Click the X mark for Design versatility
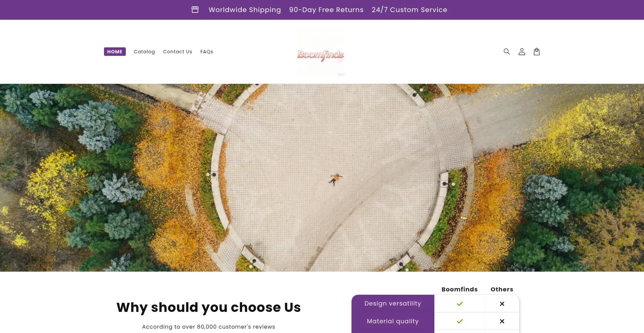The width and height of the screenshot is (644, 333). pyautogui.click(x=502, y=304)
